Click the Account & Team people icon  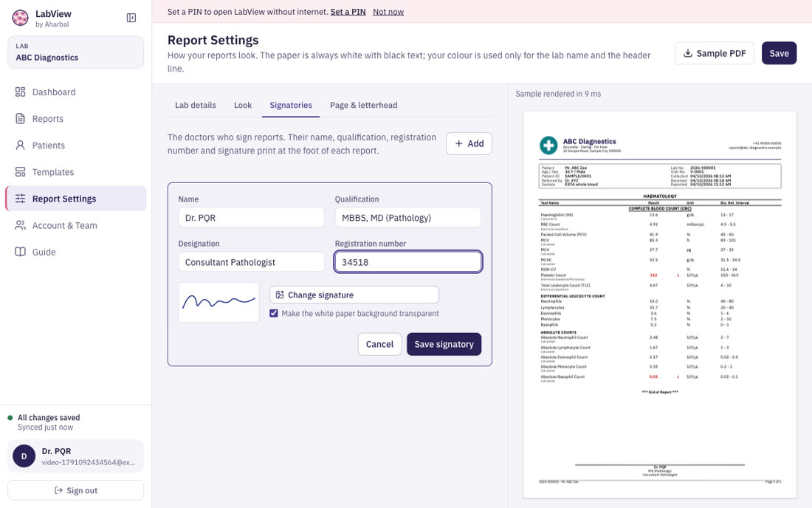tap(20, 225)
